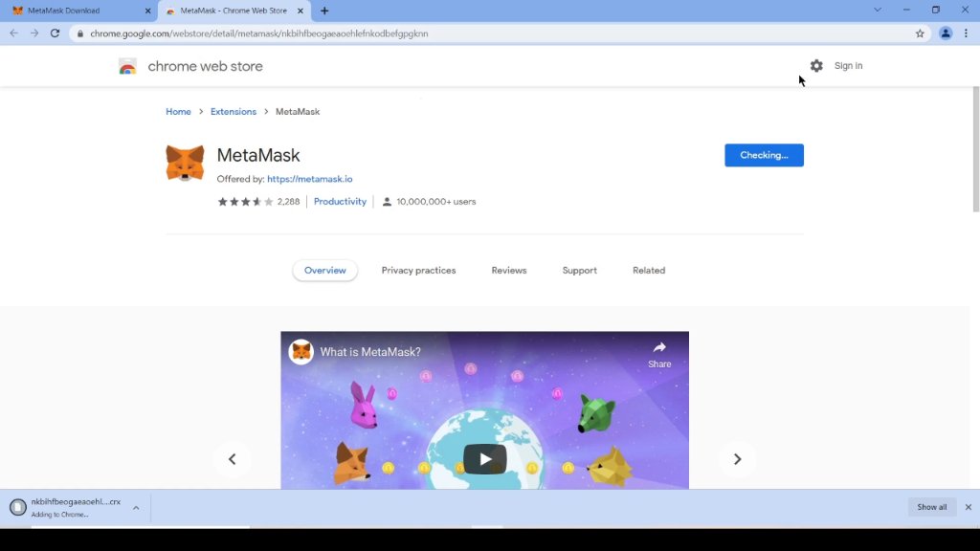The height and width of the screenshot is (551, 980).
Task: Select the Support tab
Action: 579,271
